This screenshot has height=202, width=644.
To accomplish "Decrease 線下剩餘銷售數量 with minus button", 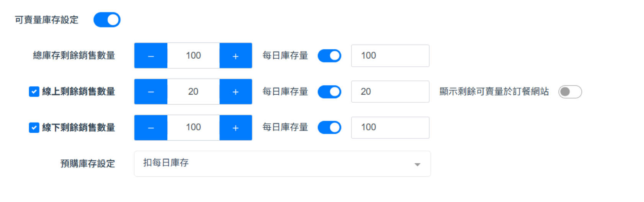I will pos(150,128).
